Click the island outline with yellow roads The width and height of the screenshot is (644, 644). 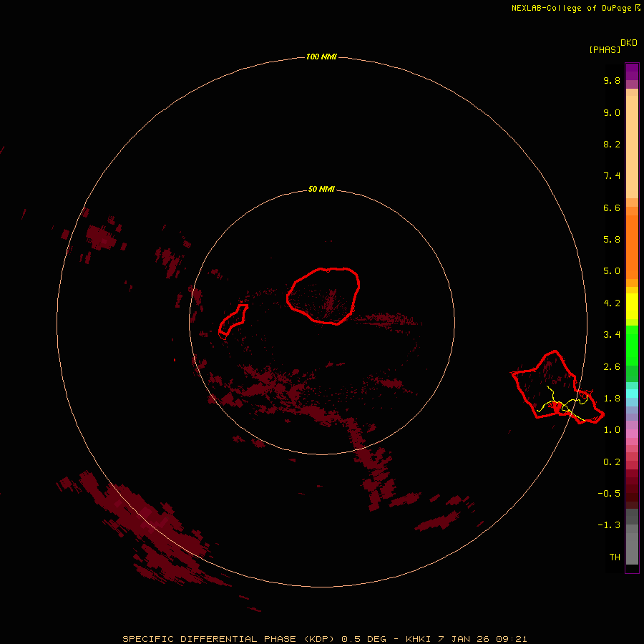coord(557,387)
